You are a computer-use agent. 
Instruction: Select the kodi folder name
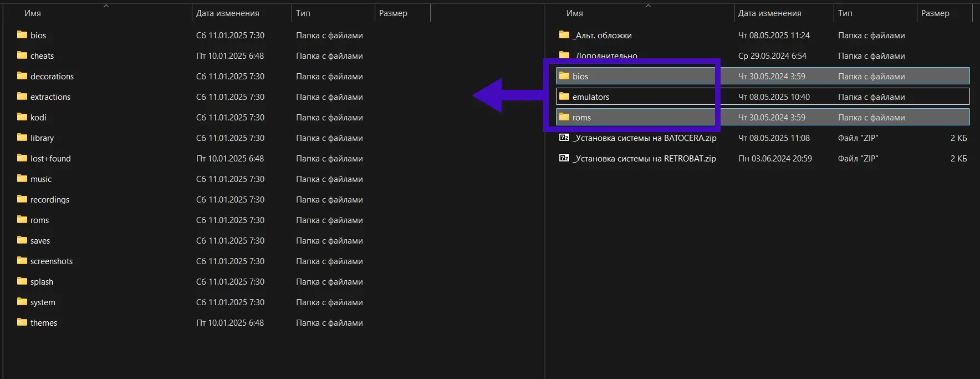click(38, 118)
